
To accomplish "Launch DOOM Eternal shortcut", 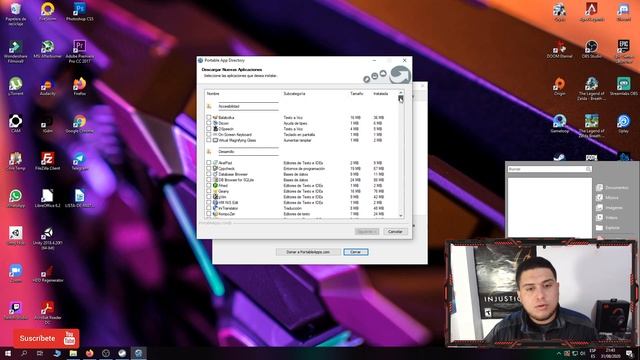I will (x=559, y=49).
